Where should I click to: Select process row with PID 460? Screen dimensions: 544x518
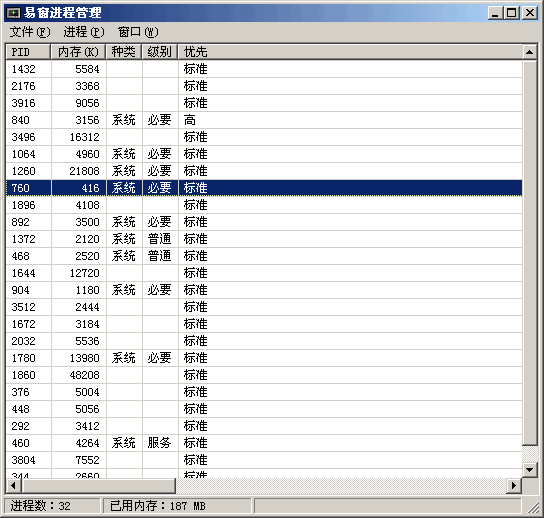point(264,443)
